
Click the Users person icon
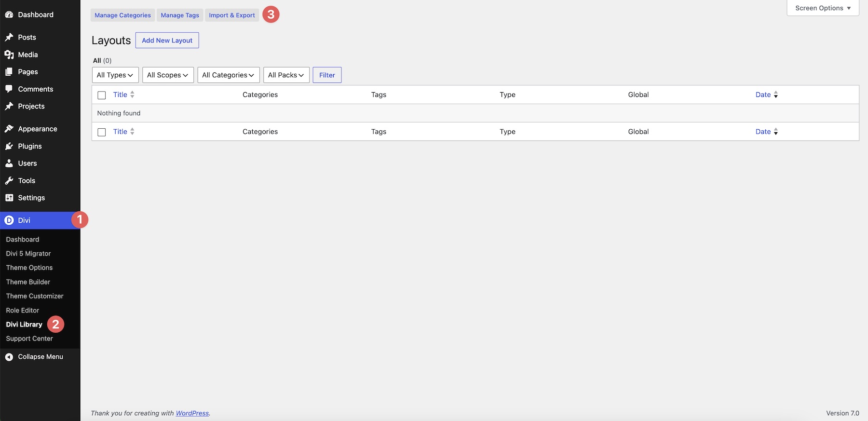[x=9, y=163]
